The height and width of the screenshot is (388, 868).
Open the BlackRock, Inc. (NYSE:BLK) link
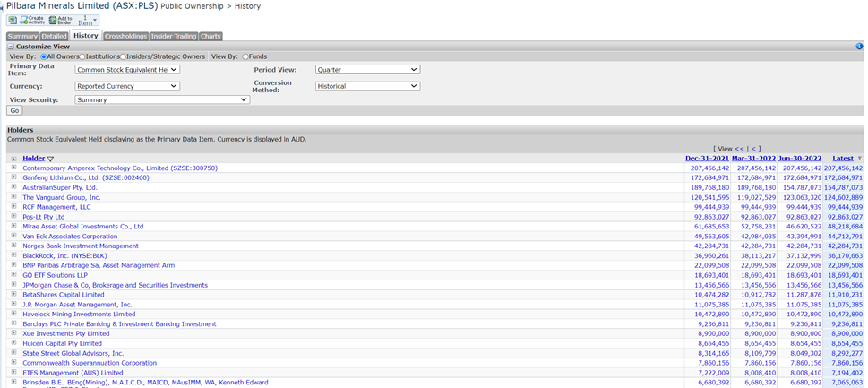[64, 255]
